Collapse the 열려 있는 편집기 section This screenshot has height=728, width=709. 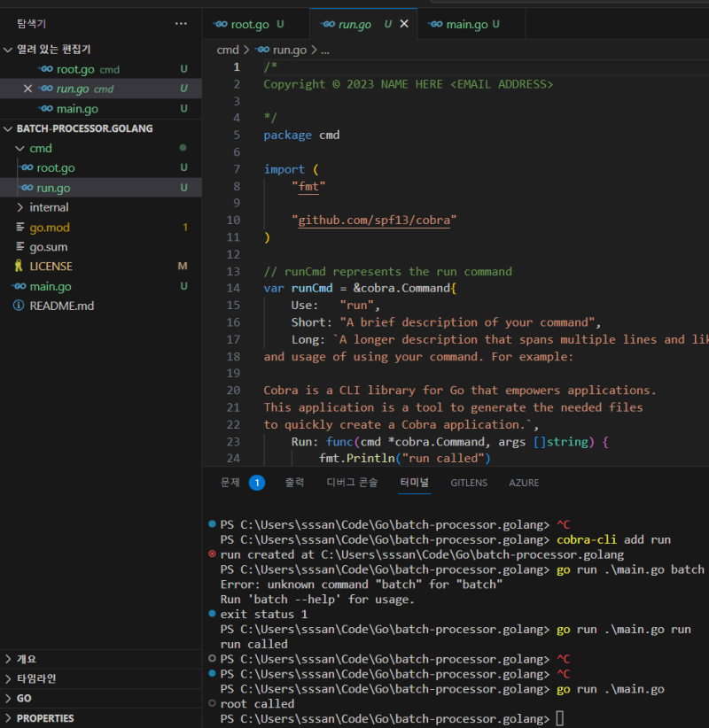(x=8, y=50)
